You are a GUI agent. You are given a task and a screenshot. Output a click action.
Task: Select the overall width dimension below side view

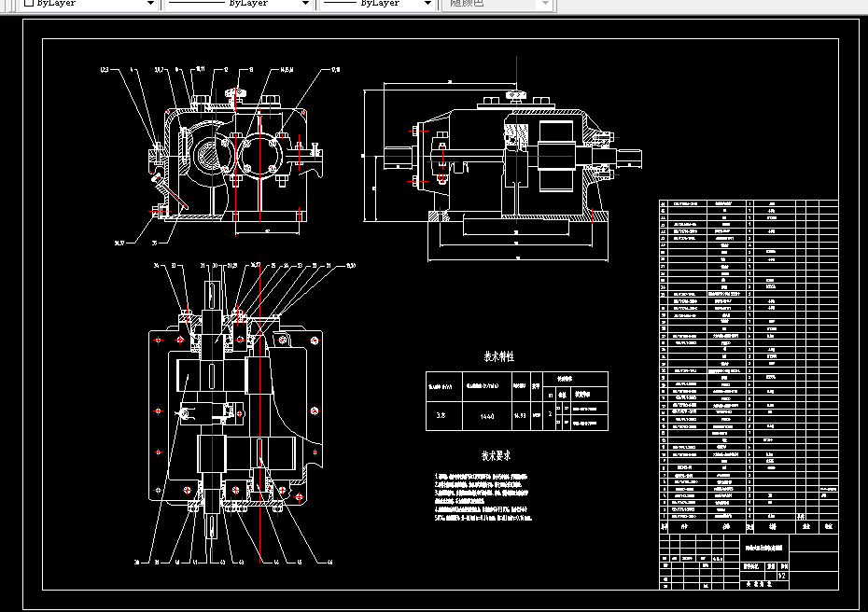(x=518, y=257)
